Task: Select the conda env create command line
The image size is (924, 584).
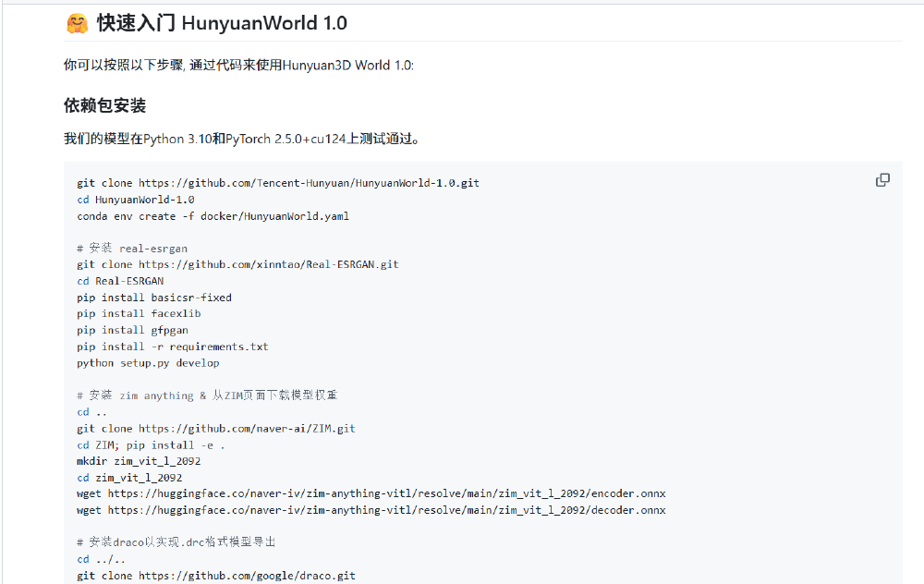Action: point(213,215)
